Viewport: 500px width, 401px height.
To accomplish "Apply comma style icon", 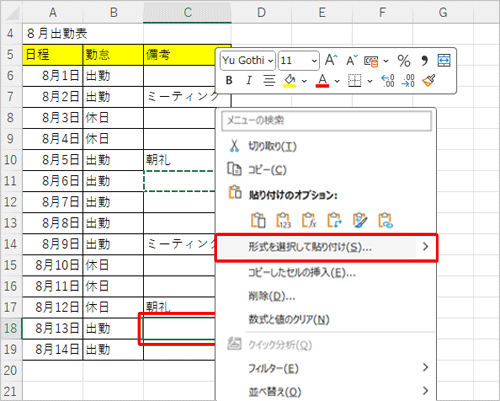I will [424, 61].
